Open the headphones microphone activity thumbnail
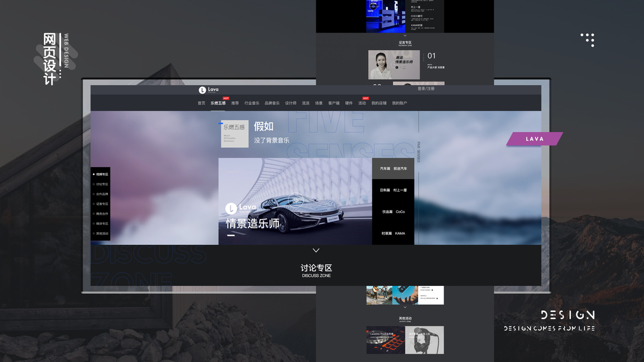This screenshot has height=362, width=644. [425, 340]
